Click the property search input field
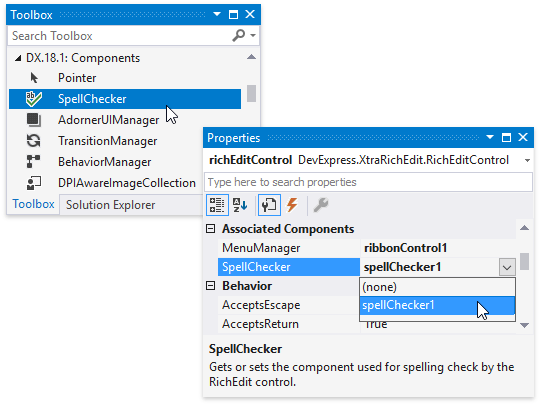Viewport: 540px width, 405px height. (x=368, y=182)
